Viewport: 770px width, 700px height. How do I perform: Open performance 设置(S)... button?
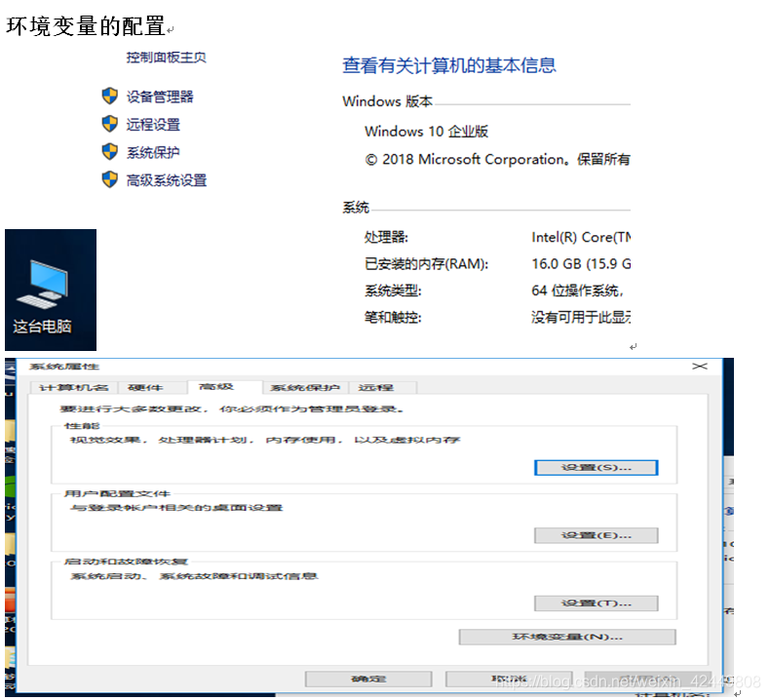597,468
